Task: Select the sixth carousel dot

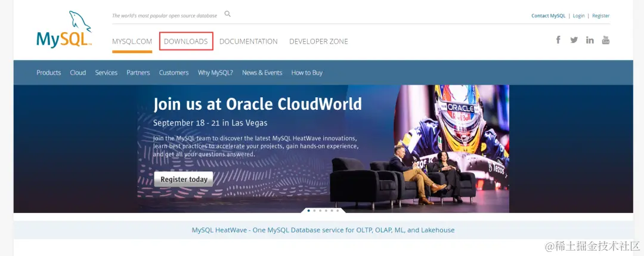Action: pos(338,211)
